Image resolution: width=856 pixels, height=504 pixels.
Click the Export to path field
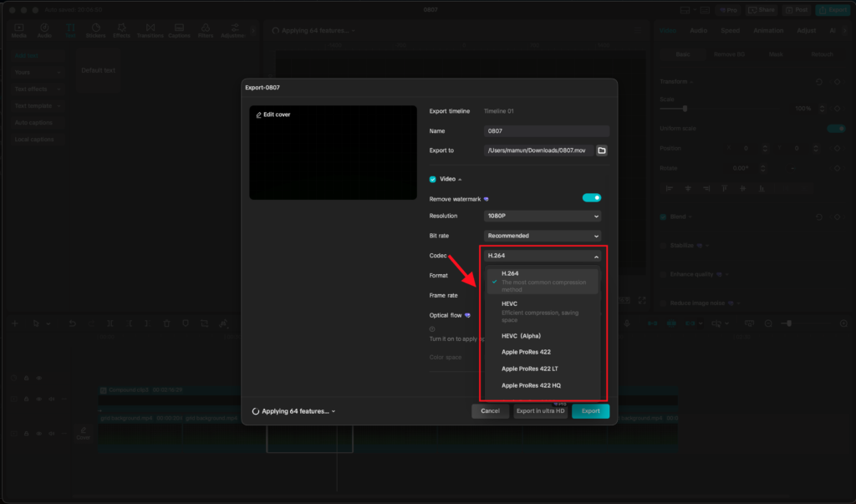tap(538, 150)
